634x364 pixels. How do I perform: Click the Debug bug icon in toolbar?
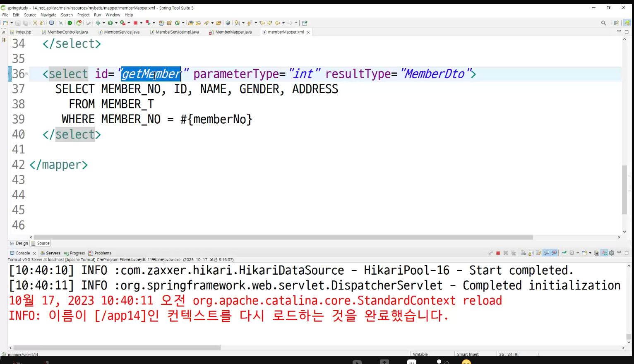pyautogui.click(x=98, y=23)
